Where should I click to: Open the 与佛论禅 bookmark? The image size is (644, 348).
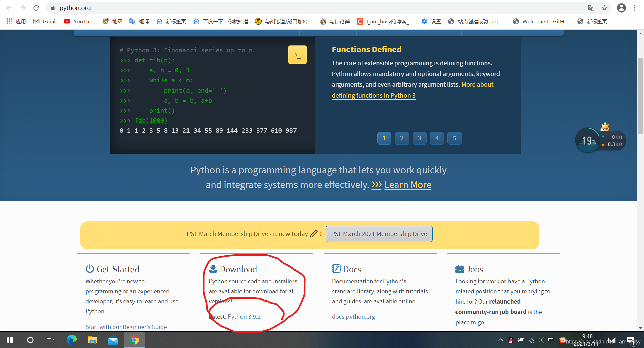point(334,21)
